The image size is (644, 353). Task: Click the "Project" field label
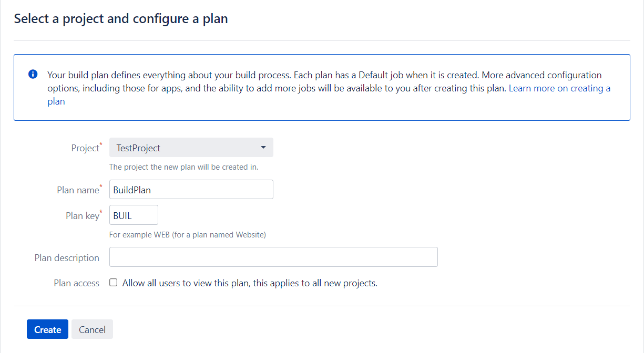(x=85, y=148)
